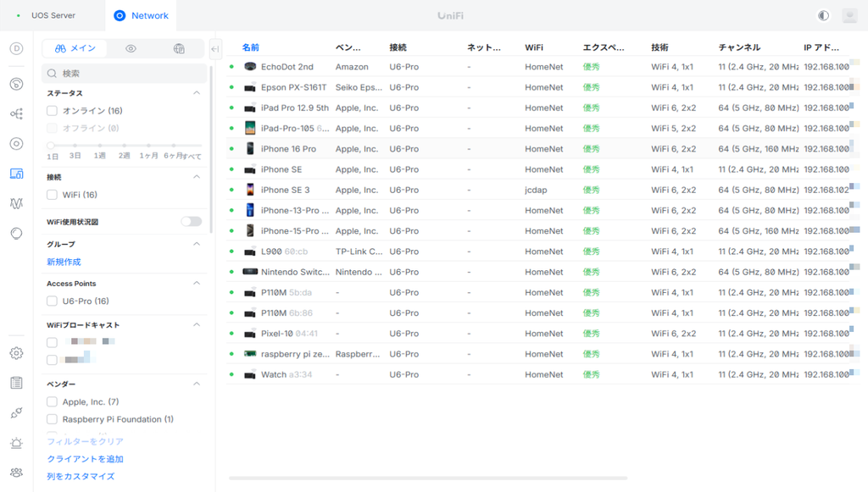The width and height of the screenshot is (868, 492).
Task: Click the iPad-Pro-105 device thumbnail
Action: [250, 128]
